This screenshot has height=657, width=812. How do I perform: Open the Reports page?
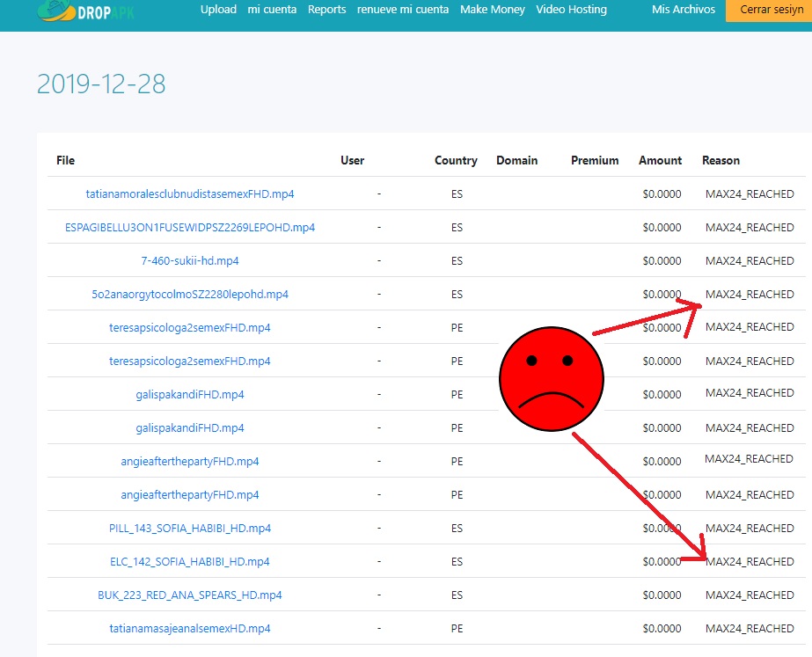326,10
